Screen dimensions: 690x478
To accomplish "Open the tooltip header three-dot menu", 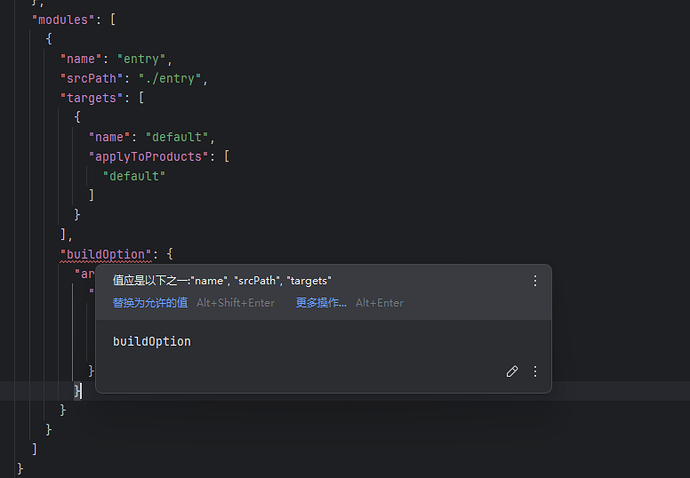I will [x=535, y=281].
